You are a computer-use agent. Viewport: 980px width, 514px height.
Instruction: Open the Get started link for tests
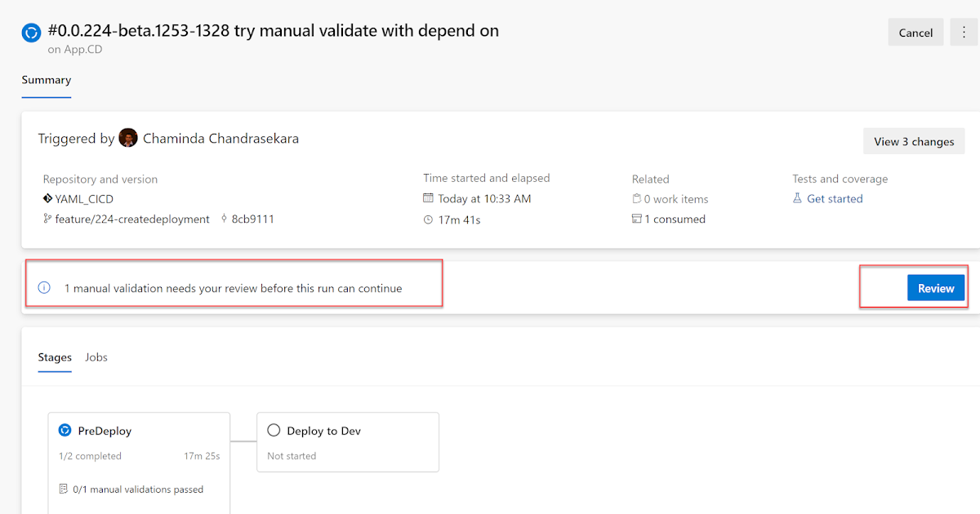[x=835, y=198]
